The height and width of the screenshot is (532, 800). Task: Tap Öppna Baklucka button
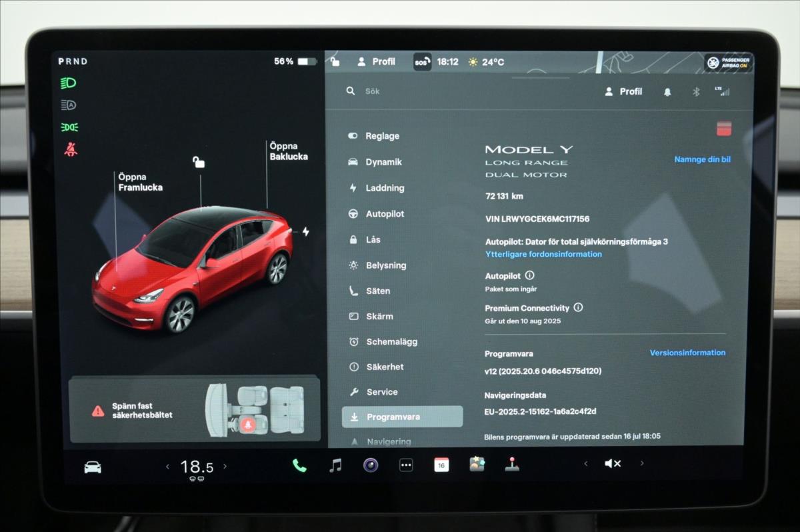pos(289,151)
